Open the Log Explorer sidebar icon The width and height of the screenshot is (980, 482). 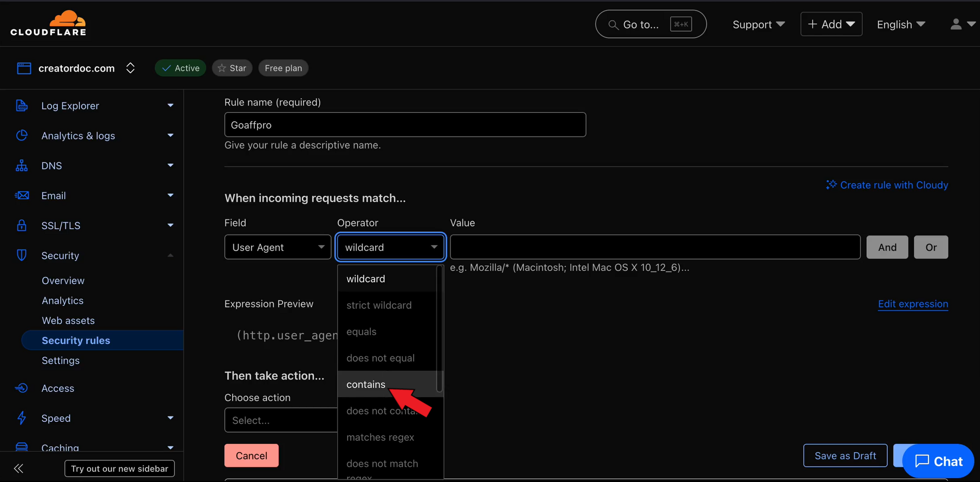point(22,106)
